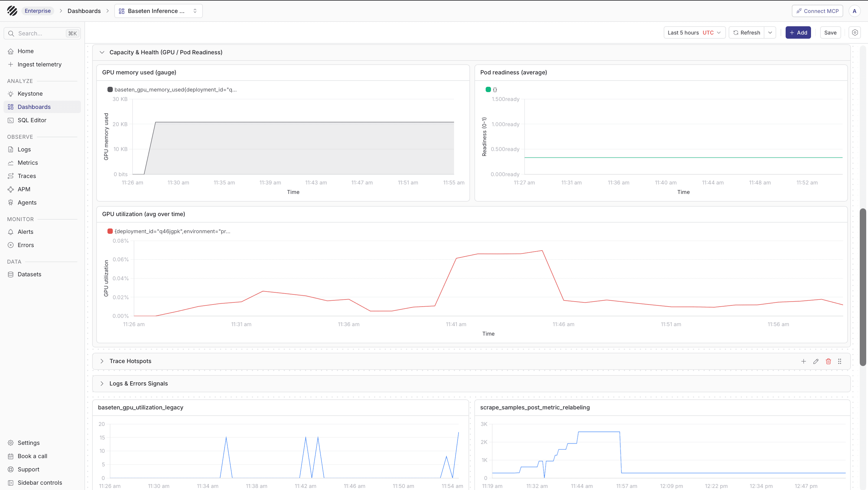Viewport: 868px width, 490px height.
Task: Select Dashboards in the sidebar
Action: [42, 107]
